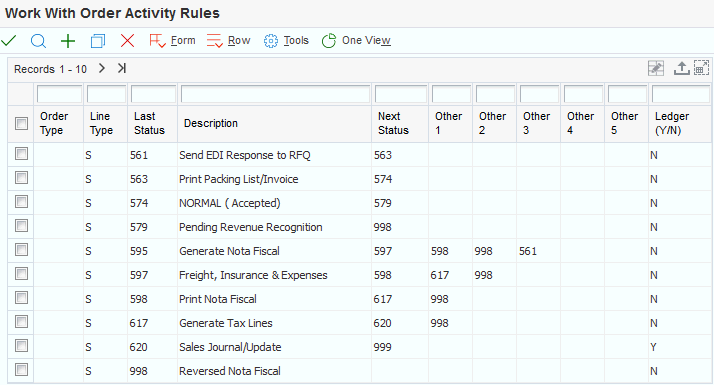Go to next page of records
The width and height of the screenshot is (714, 385).
coord(102,68)
